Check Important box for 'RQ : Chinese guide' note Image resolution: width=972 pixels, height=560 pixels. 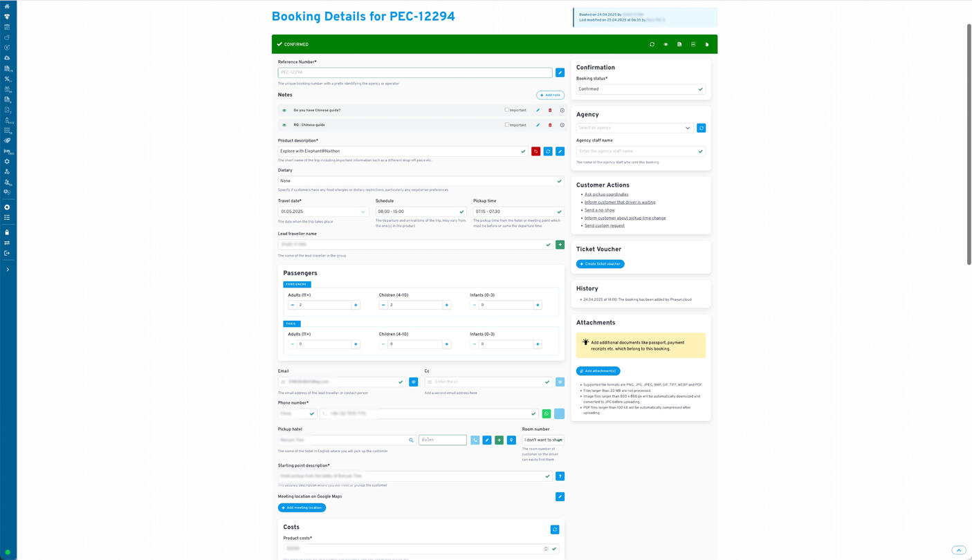click(x=507, y=125)
